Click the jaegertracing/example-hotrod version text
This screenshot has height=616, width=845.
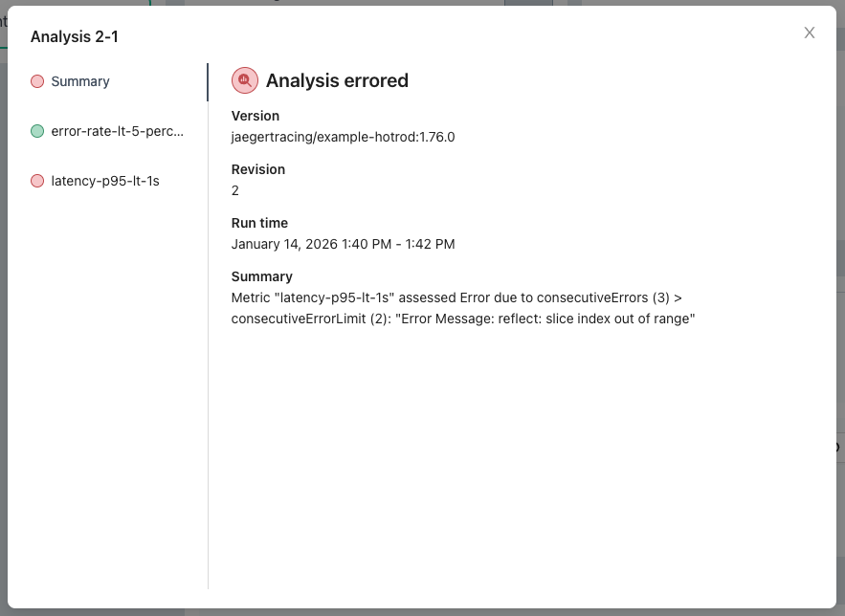click(343, 137)
